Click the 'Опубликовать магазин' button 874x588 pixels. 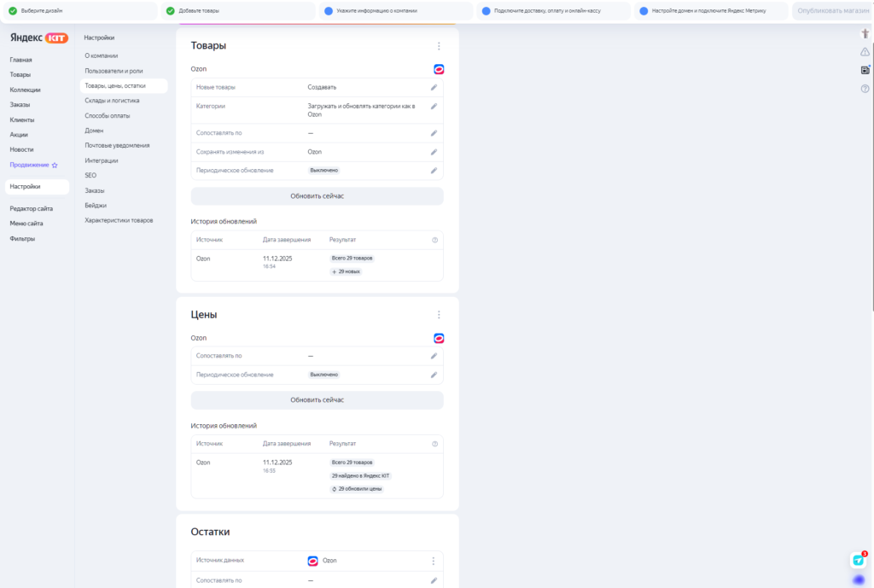(x=832, y=10)
